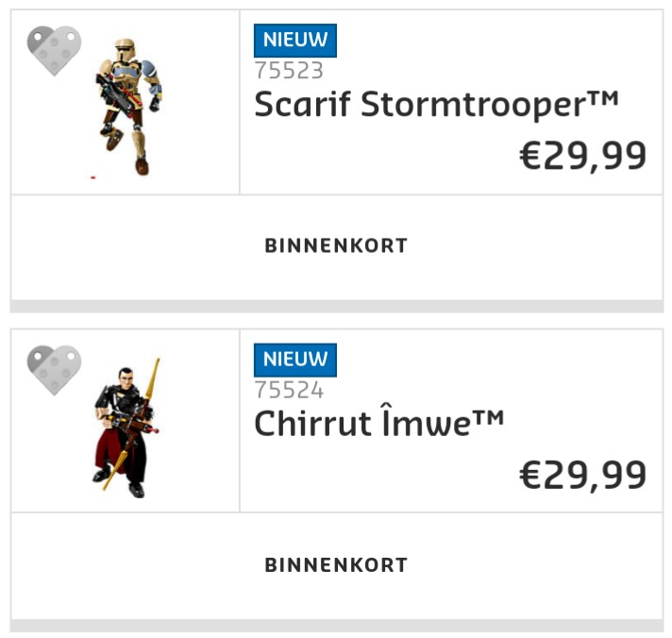Click the €29,99 price of Chirrut Îmwe
The image size is (672, 638).
click(x=582, y=475)
